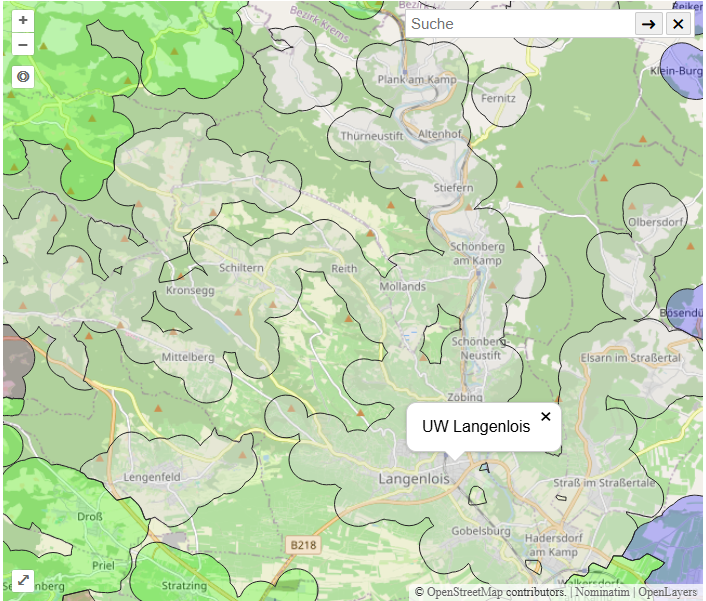Submit the search with the arrow button

(649, 24)
